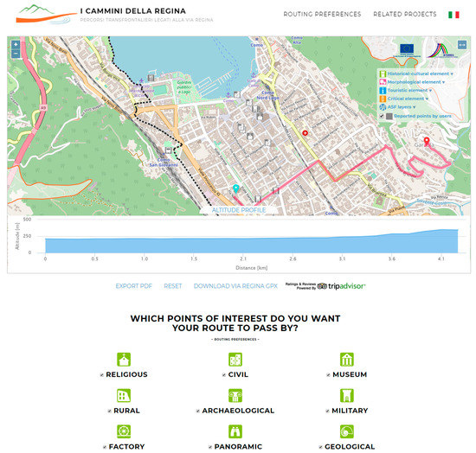Image resolution: width=476 pixels, height=453 pixels.
Task: Expand ASF layers dropdown
Action: 402,107
